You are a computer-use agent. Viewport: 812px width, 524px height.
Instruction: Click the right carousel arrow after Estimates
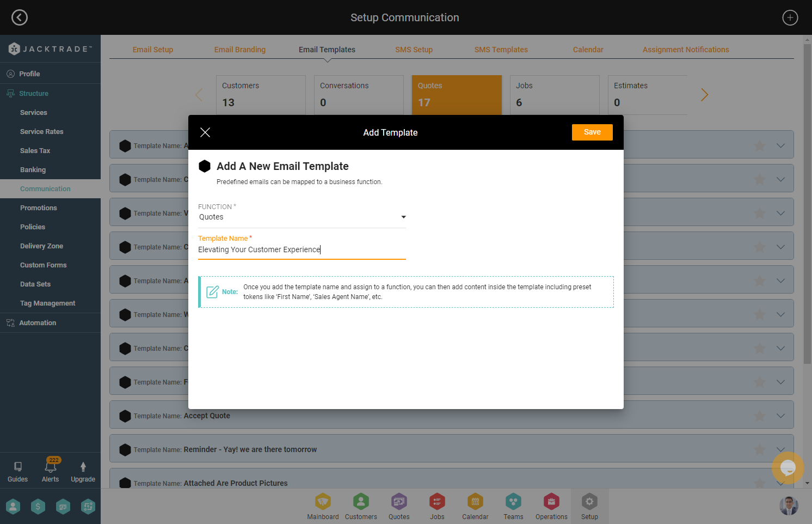(705, 95)
